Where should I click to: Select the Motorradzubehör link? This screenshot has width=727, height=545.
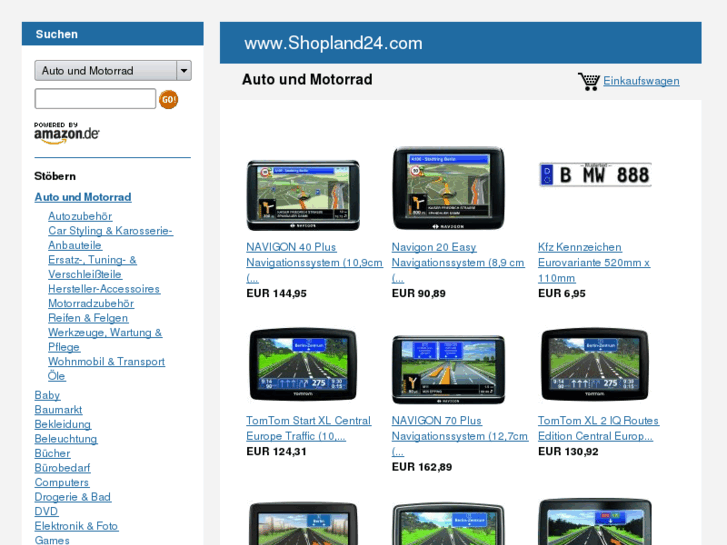tap(91, 303)
